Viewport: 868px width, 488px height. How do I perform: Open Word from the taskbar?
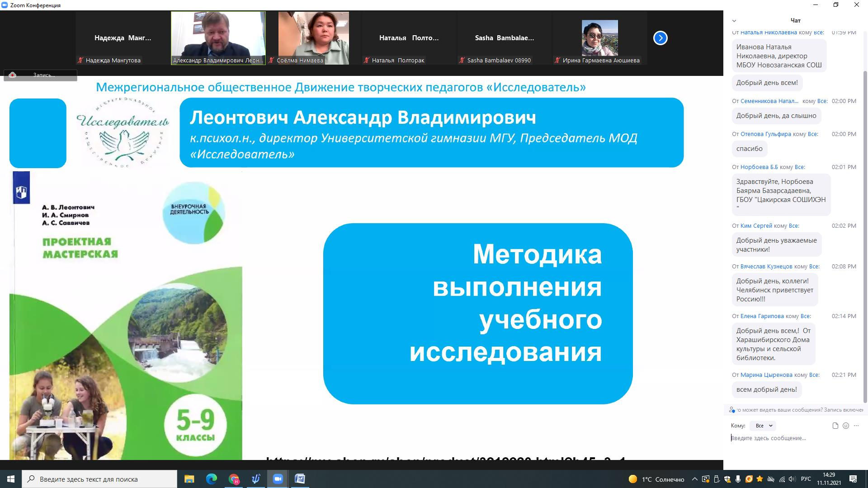[300, 479]
